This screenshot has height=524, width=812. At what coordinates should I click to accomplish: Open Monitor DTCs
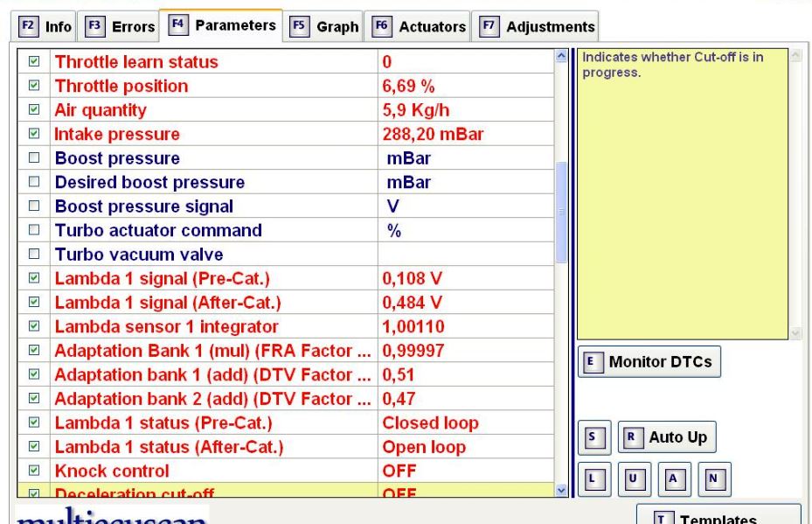tap(649, 362)
